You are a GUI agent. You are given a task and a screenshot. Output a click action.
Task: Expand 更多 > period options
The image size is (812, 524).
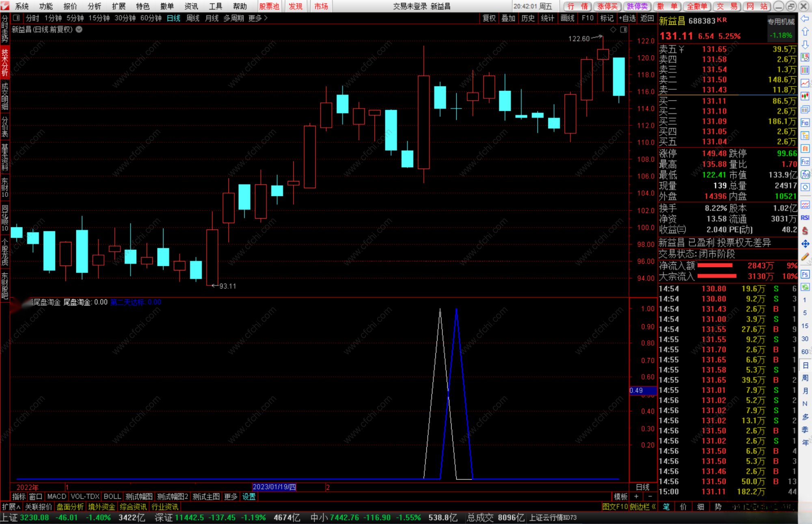coord(258,18)
